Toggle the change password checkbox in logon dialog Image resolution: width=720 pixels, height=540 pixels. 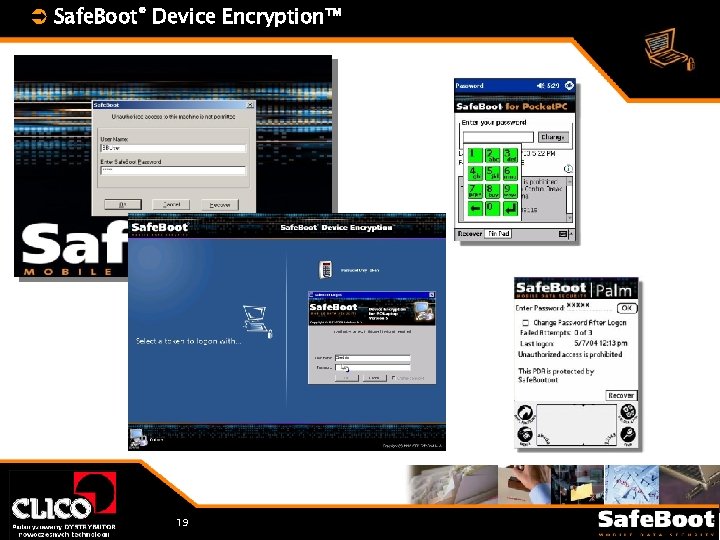click(394, 378)
